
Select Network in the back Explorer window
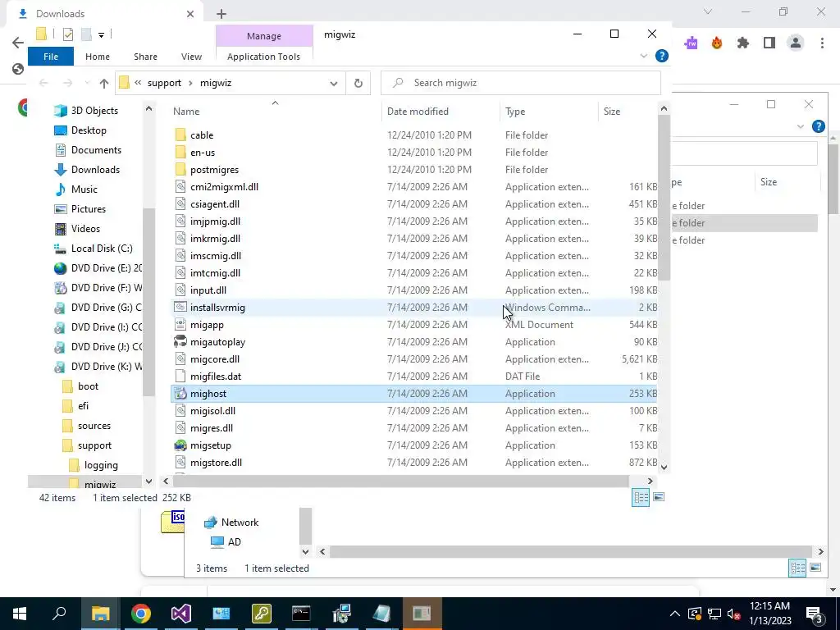(x=240, y=523)
